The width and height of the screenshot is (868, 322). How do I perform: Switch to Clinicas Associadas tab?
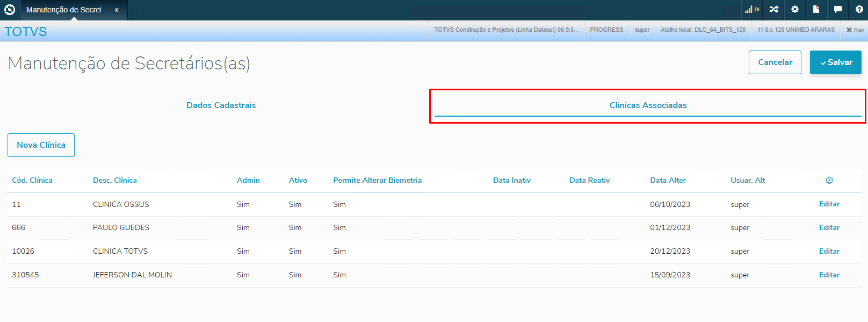[x=648, y=105]
